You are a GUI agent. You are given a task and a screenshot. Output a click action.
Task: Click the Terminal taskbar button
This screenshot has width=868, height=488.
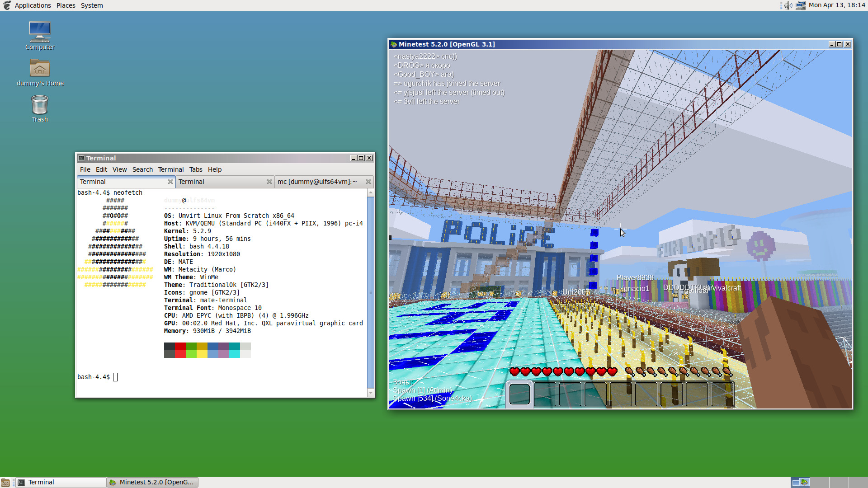click(61, 483)
